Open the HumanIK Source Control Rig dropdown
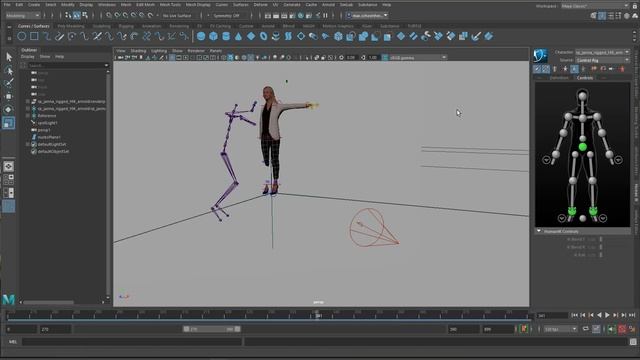Viewport: 640px width, 360px height. tap(602, 60)
